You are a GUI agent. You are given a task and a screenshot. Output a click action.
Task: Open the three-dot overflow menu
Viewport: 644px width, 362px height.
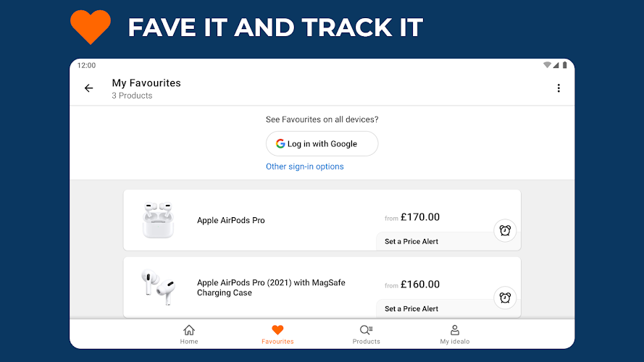(x=558, y=88)
